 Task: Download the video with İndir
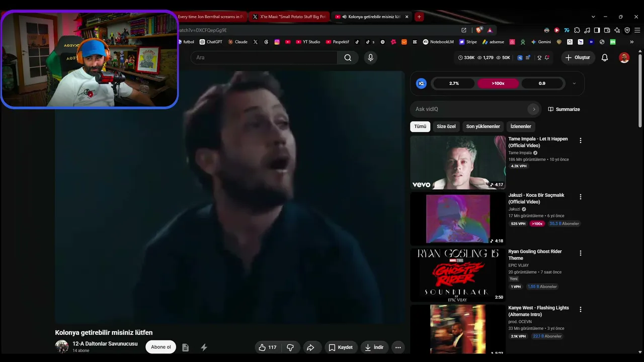click(374, 347)
